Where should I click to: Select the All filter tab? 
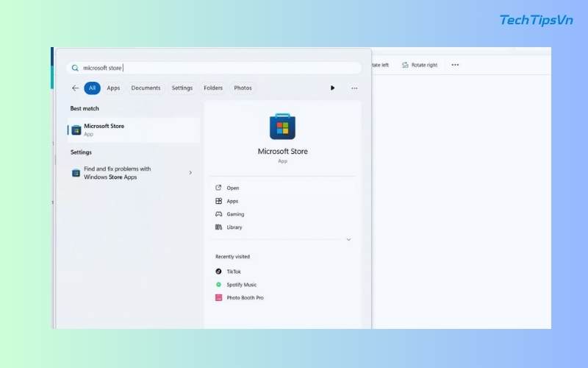93,88
